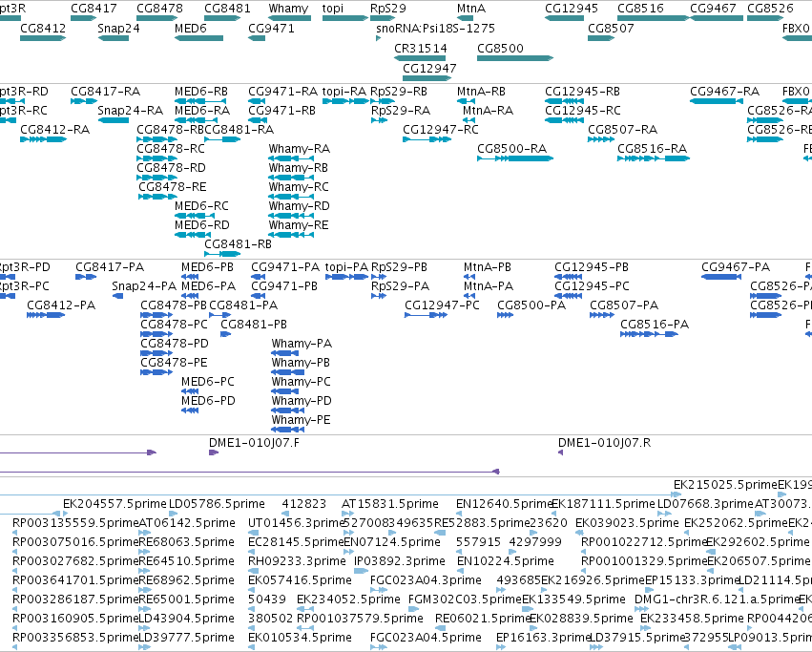Click the CG8417 gene label
Image resolution: width=812 pixels, height=652 pixels.
pos(94,9)
